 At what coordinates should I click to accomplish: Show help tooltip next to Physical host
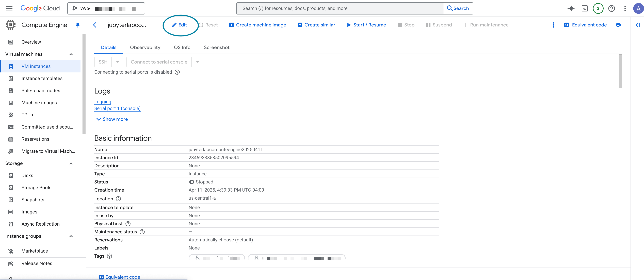coord(128,224)
